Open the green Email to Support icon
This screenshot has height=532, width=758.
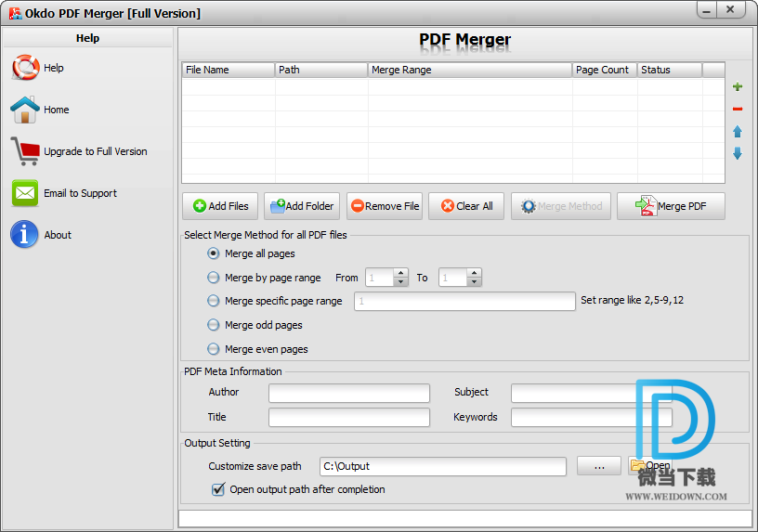point(25,193)
